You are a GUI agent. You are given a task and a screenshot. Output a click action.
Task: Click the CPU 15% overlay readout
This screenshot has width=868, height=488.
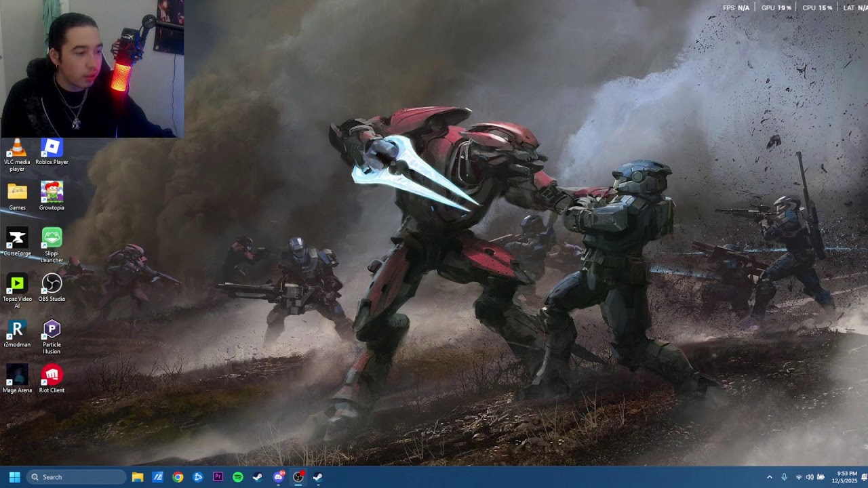click(x=817, y=8)
